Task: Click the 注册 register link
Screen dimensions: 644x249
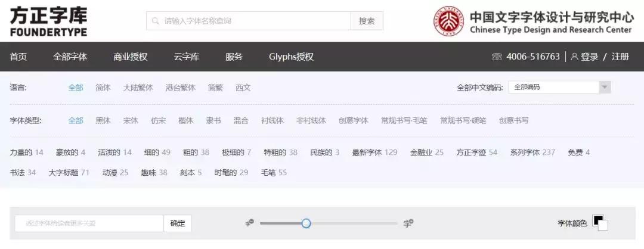Action: tap(620, 57)
